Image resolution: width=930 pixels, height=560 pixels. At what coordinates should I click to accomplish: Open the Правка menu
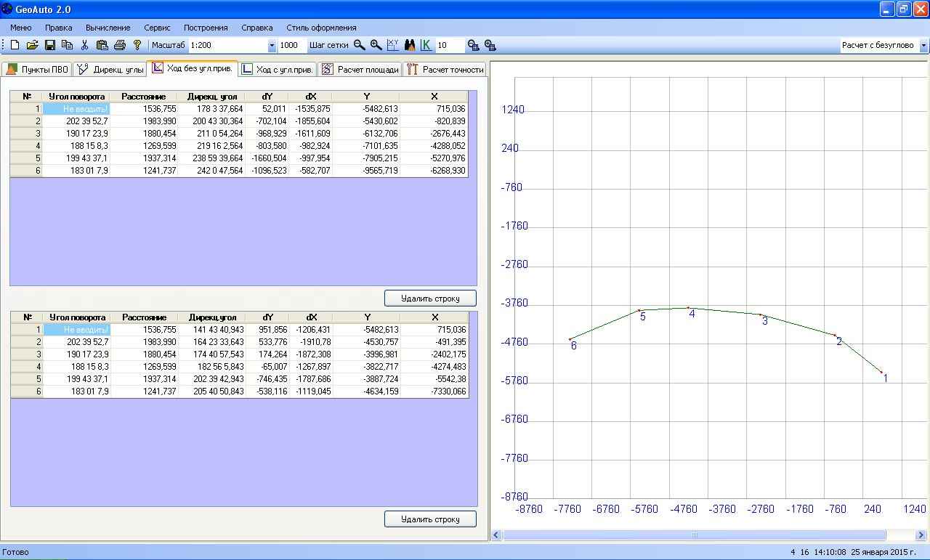59,28
